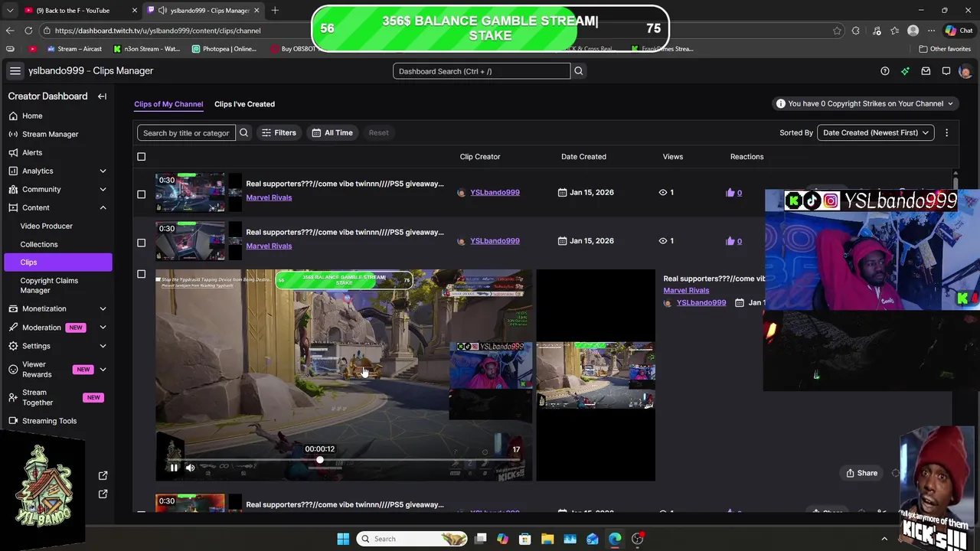Open the Date Created sort dropdown
The width and height of the screenshot is (980, 551).
tap(875, 132)
